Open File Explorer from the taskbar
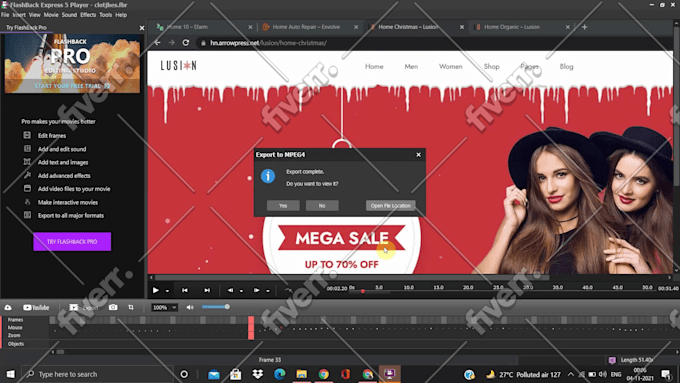 301,374
